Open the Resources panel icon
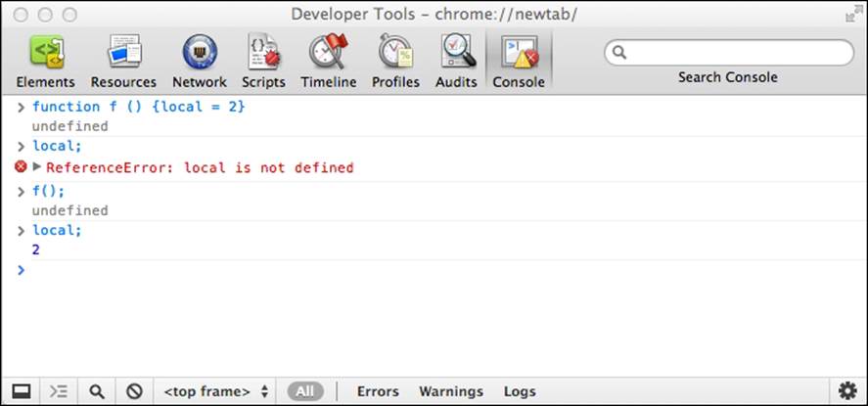868x406 pixels. [x=124, y=52]
